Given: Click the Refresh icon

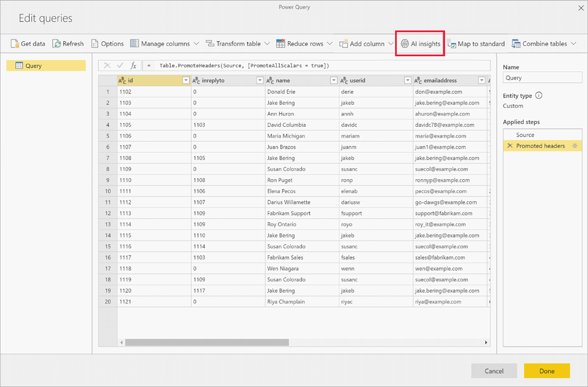Looking at the screenshot, I should (56, 44).
